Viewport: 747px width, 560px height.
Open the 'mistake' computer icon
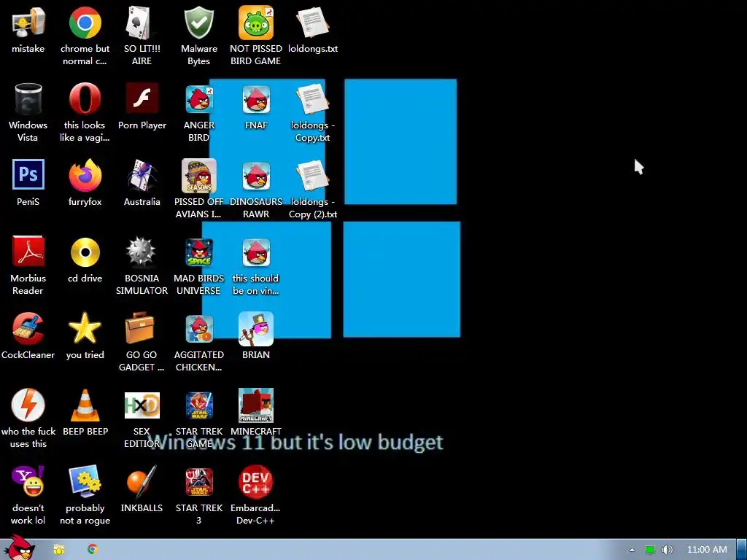28,23
